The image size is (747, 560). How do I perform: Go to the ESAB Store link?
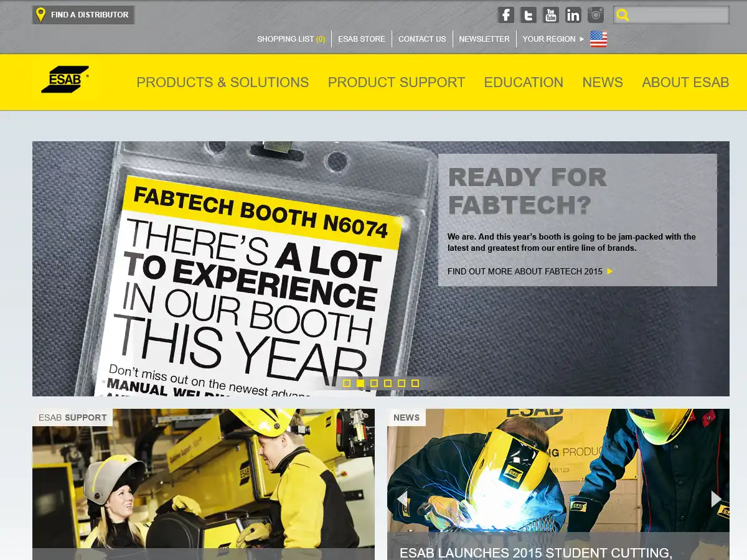pos(362,39)
